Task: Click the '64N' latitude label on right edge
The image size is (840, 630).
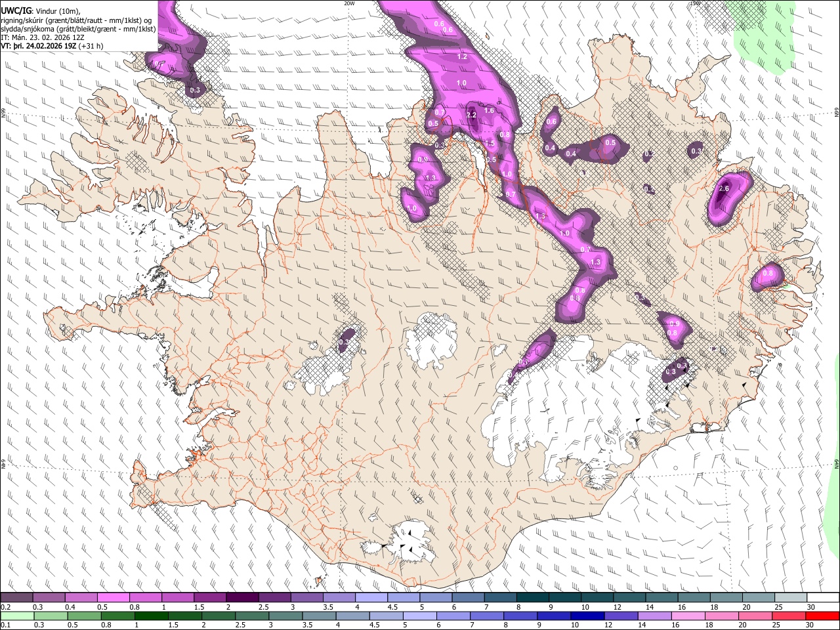Action: pyautogui.click(x=837, y=464)
